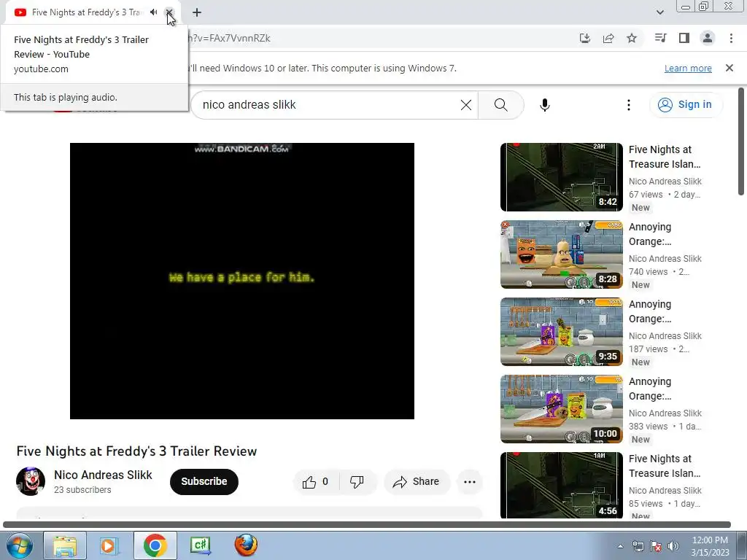
Task: Click the Sign in button
Action: tap(686, 105)
